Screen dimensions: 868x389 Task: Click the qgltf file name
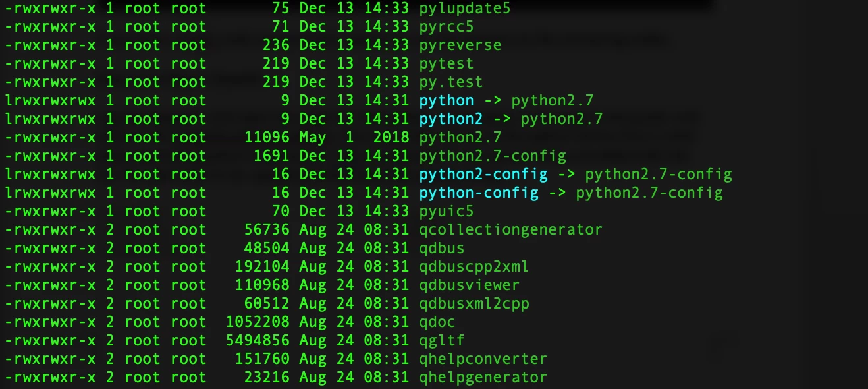click(442, 341)
